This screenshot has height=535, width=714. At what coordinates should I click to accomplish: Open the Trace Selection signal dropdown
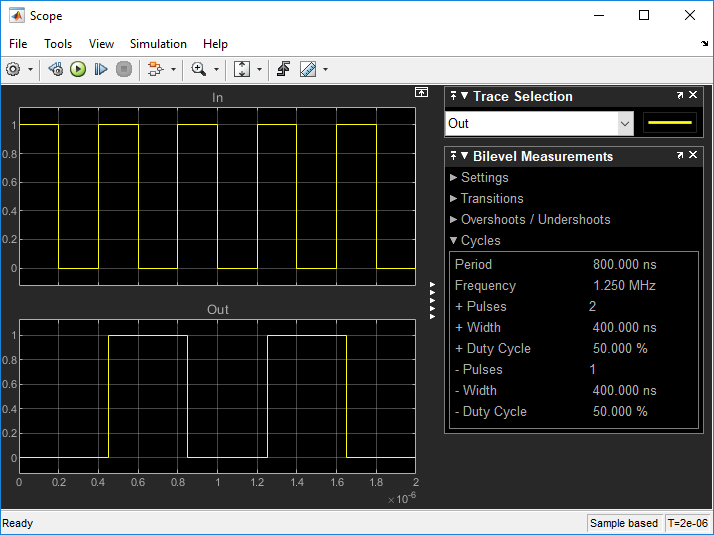click(625, 123)
